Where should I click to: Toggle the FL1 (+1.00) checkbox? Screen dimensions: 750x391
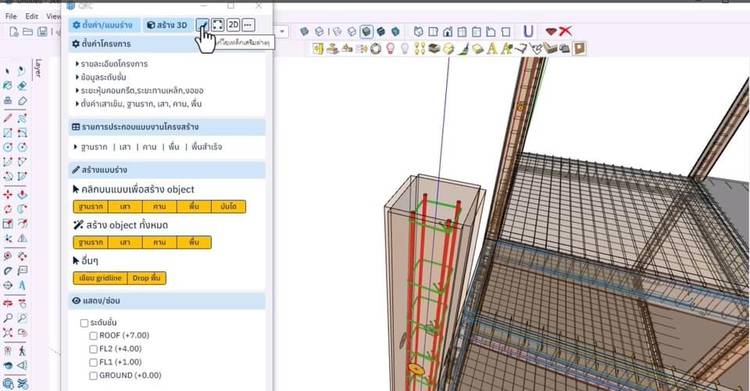[93, 363]
